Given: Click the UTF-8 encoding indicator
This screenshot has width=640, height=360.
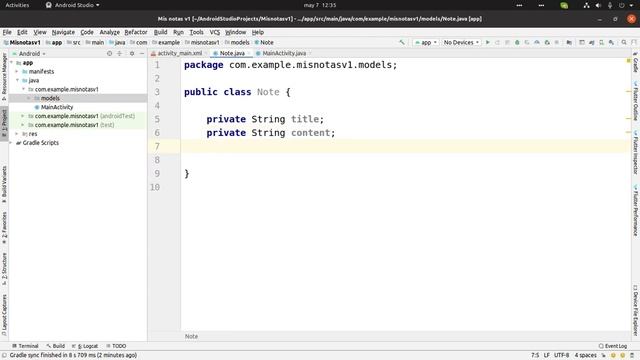Looking at the screenshot, I should click(561, 356).
